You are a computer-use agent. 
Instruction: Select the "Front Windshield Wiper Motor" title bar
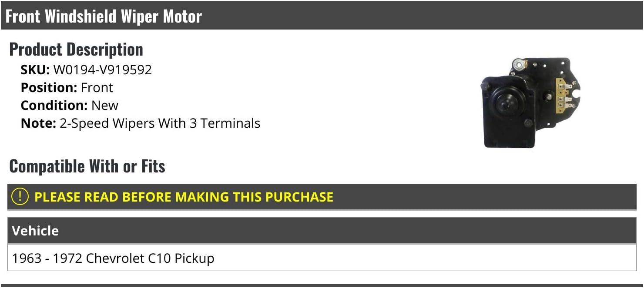(x=104, y=16)
